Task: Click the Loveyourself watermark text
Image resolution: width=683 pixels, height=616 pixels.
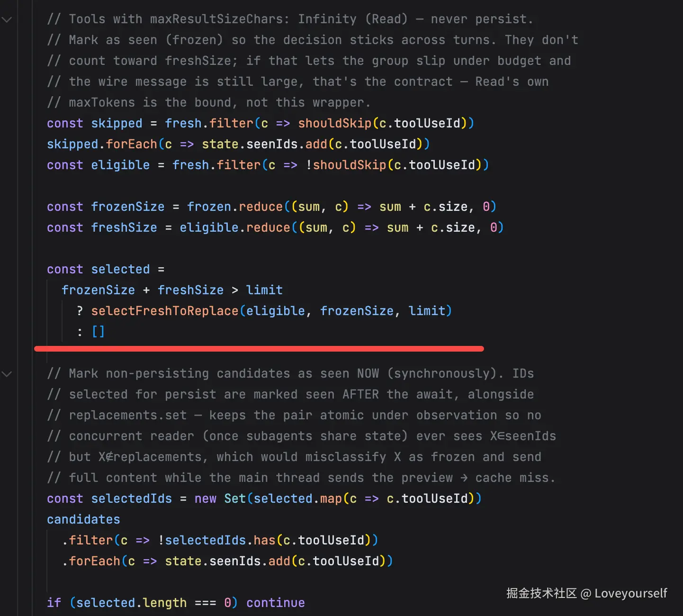Action: click(630, 594)
